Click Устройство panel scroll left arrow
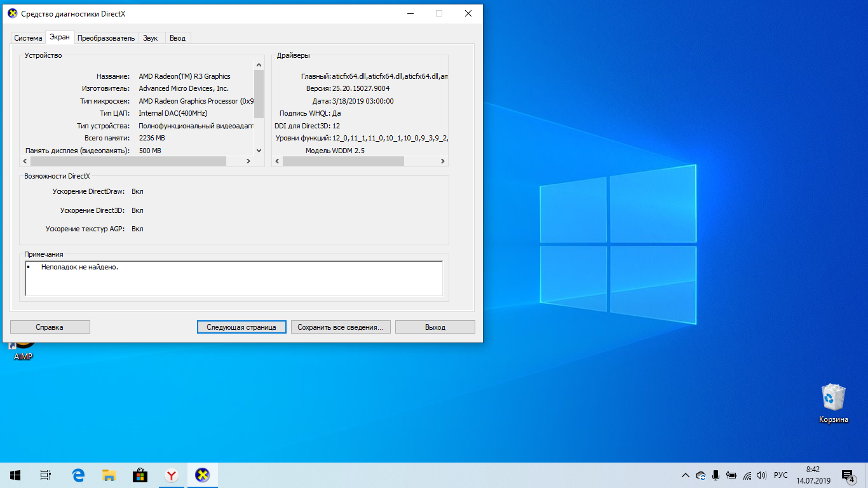This screenshot has width=868, height=488. click(x=25, y=161)
